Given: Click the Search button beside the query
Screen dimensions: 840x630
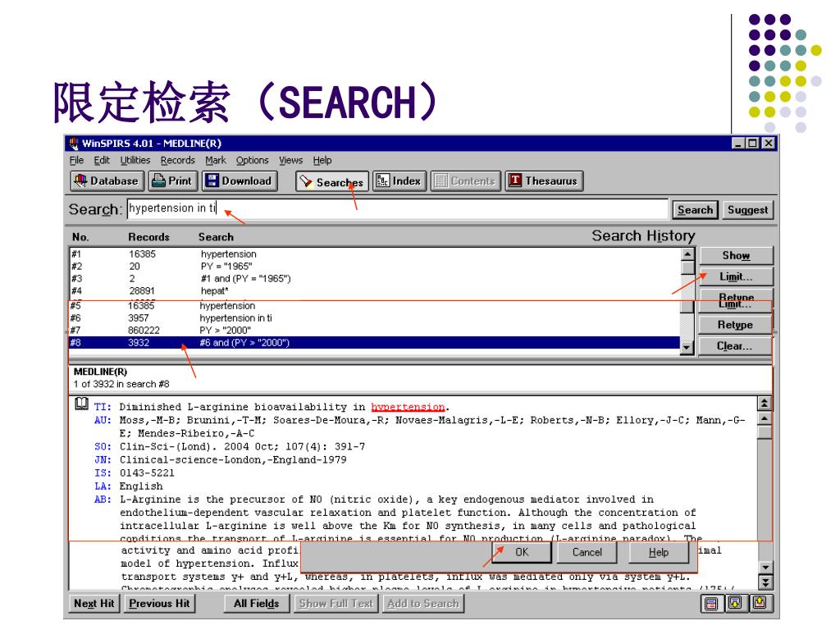Looking at the screenshot, I should pos(696,210).
